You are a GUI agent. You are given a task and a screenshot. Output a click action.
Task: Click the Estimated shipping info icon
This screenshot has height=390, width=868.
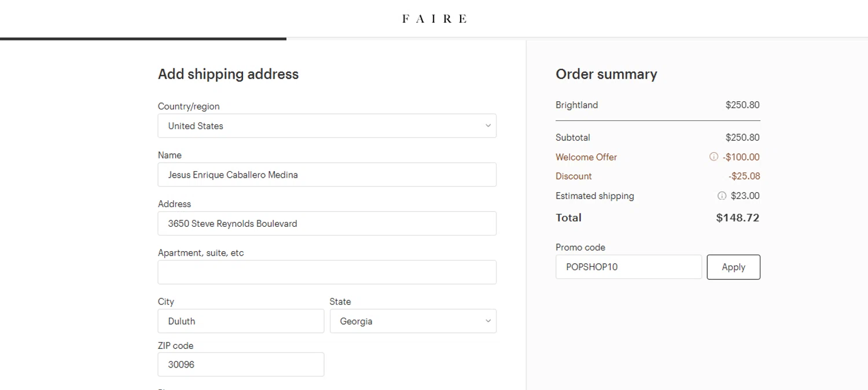click(x=722, y=196)
